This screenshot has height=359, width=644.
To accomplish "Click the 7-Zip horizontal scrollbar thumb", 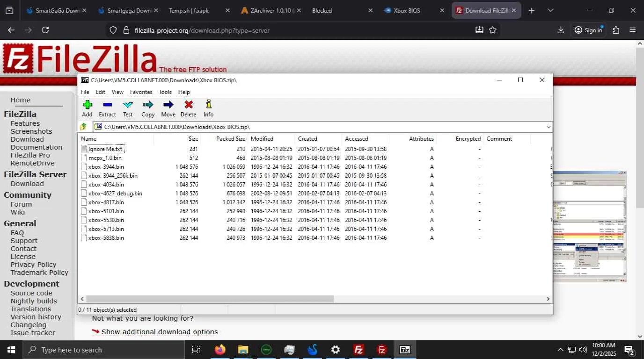I will [210, 299].
